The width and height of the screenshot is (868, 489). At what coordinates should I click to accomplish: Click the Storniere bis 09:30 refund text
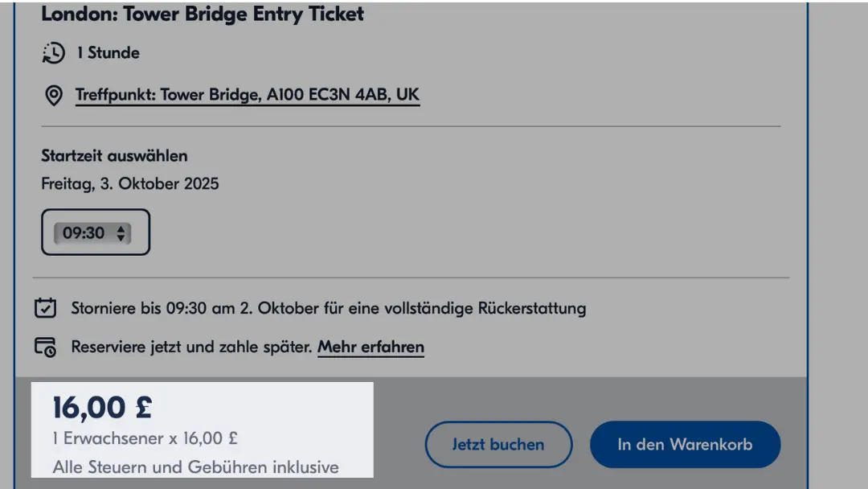pyautogui.click(x=328, y=308)
